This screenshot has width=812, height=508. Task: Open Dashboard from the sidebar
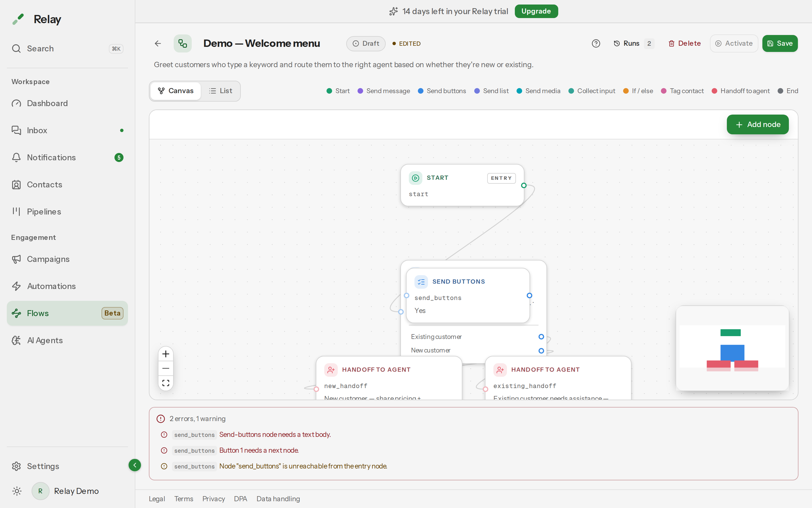click(x=67, y=103)
